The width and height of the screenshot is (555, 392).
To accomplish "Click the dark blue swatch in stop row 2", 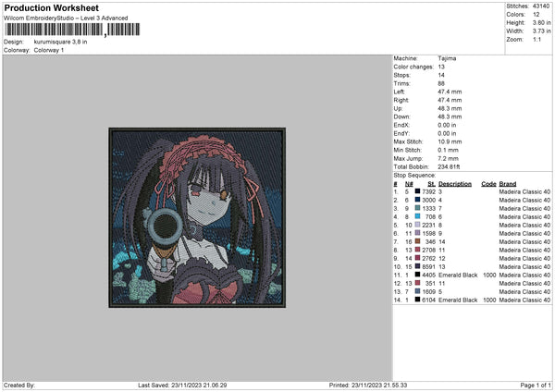I will point(417,200).
